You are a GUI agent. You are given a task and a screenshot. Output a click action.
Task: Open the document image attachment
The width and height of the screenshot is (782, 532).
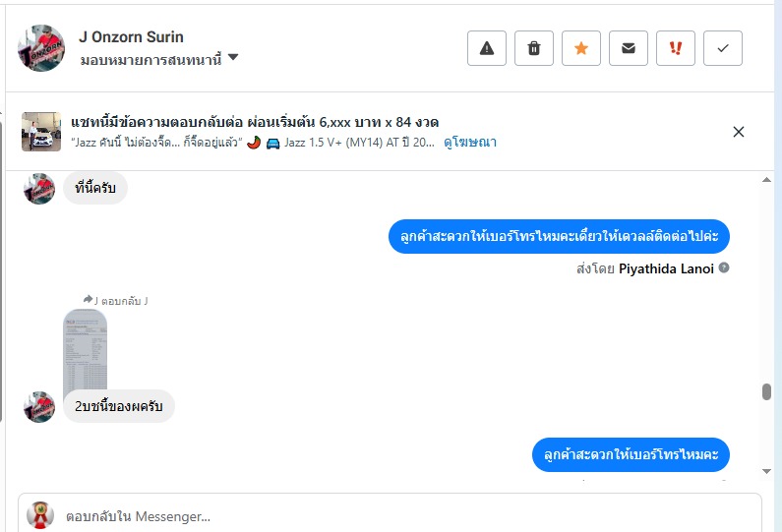pos(85,347)
